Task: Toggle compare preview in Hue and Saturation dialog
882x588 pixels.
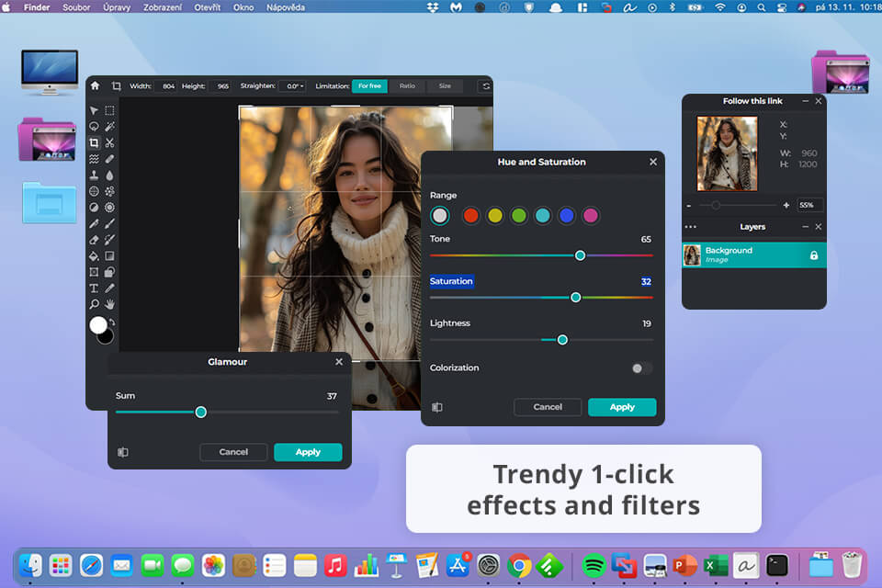Action: click(x=437, y=407)
